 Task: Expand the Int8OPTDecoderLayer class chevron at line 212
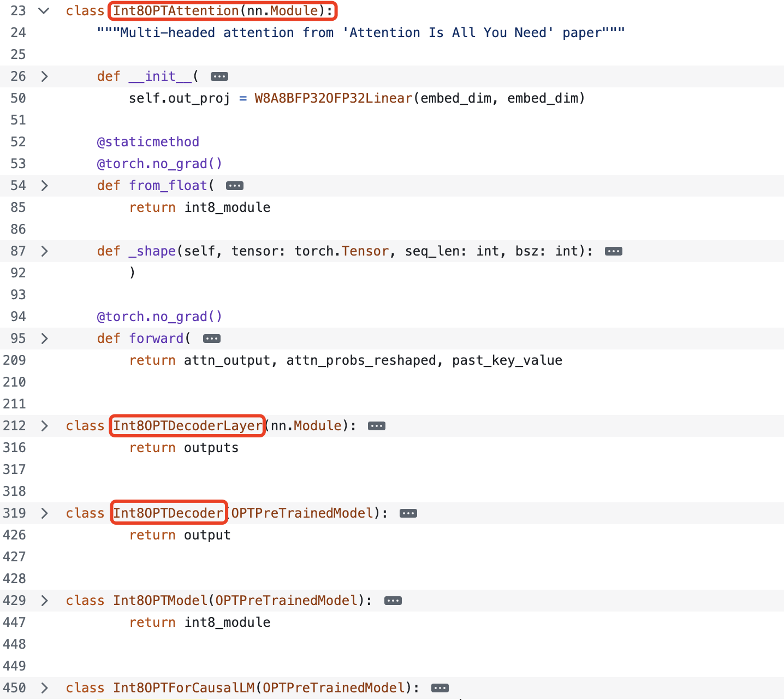pos(44,426)
